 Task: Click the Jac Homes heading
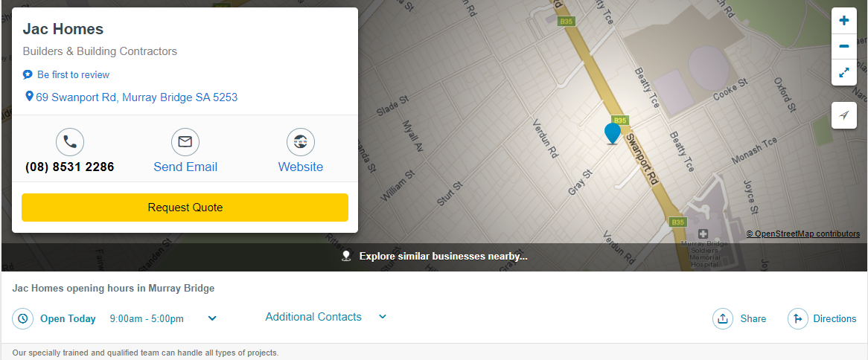(x=63, y=29)
